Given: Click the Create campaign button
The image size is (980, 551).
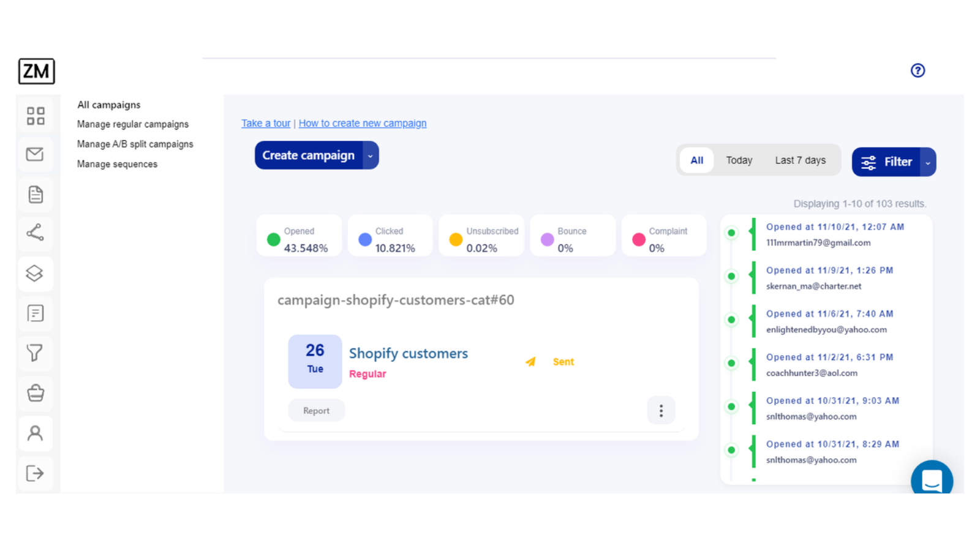Looking at the screenshot, I should point(309,156).
